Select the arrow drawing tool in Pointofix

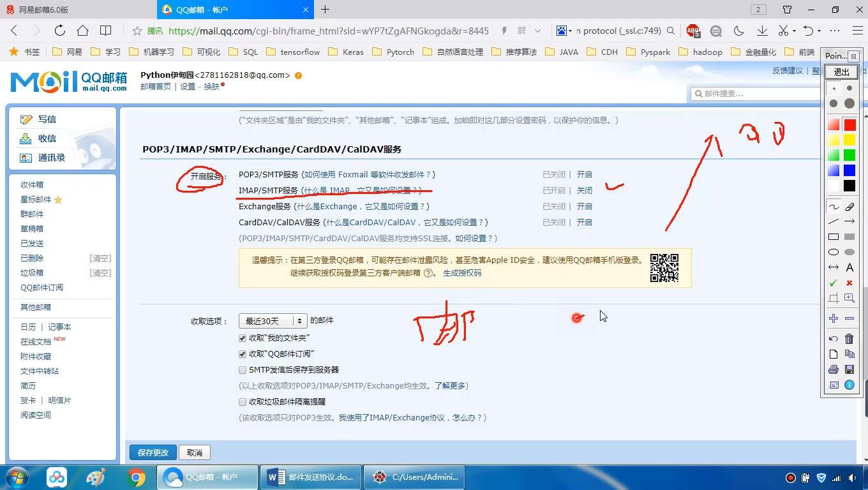[849, 221]
